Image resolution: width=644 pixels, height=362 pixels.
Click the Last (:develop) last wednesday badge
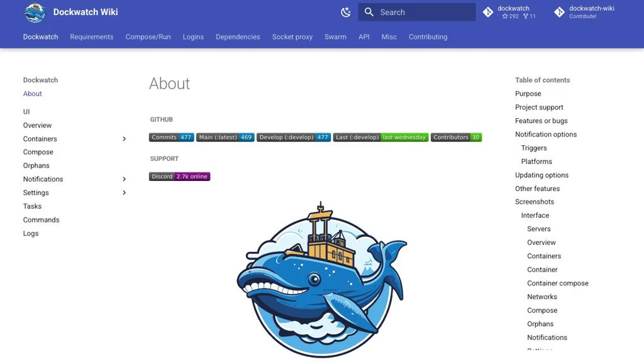[380, 137]
